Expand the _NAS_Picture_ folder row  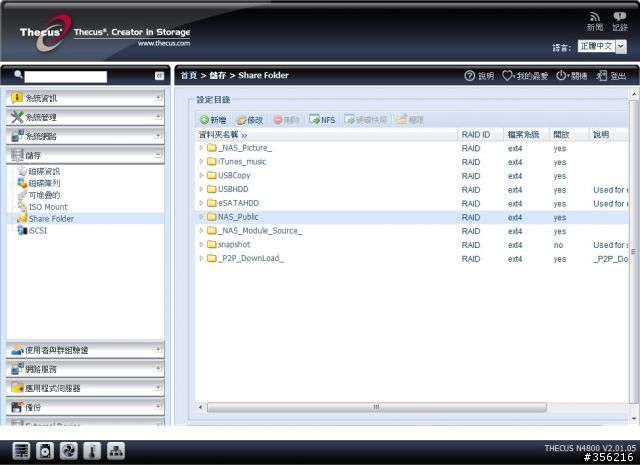coord(201,148)
